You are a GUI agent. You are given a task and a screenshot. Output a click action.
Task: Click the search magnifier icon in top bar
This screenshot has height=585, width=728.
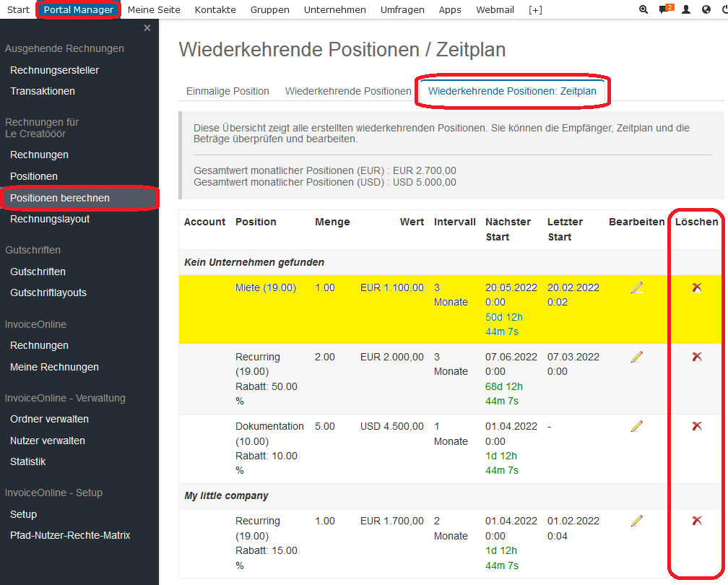tap(644, 9)
